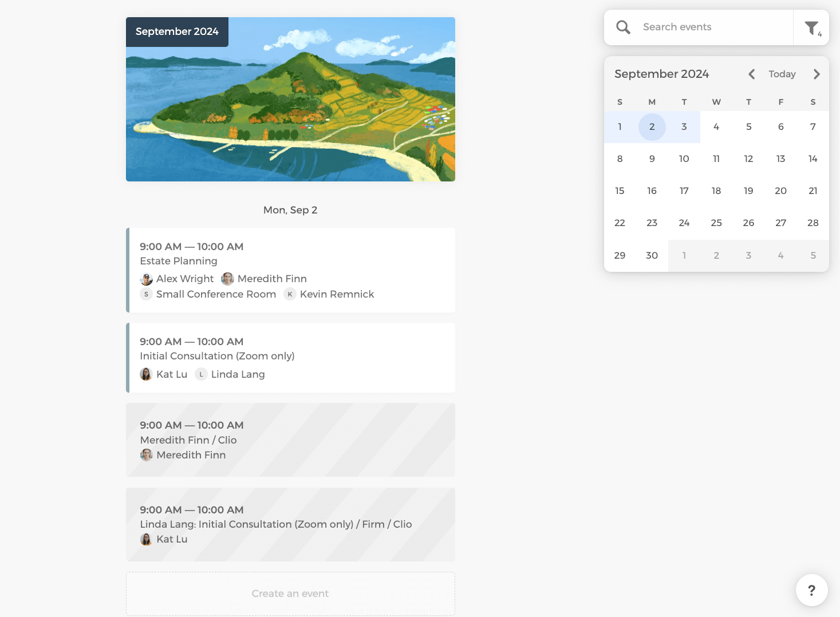Go to next month with right chevron
Screen dimensions: 840x617
[817, 74]
